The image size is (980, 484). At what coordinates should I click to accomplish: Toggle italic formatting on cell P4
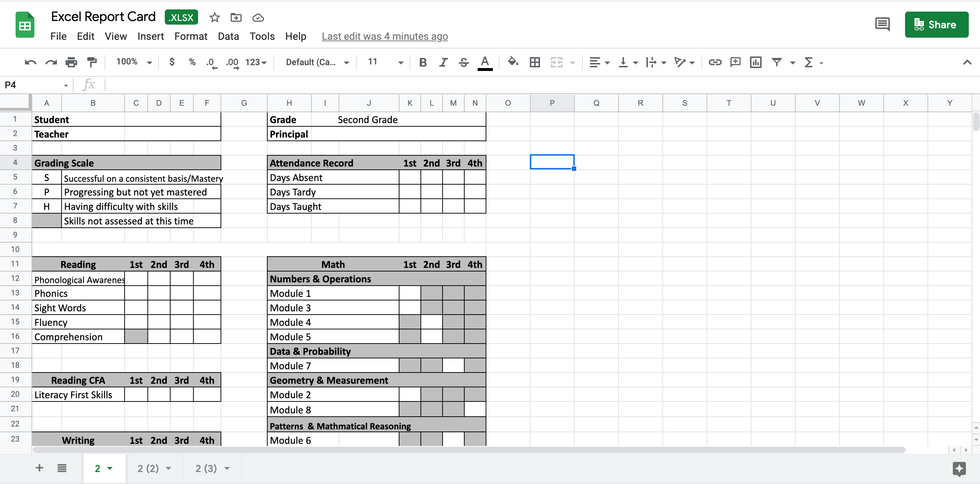coord(443,62)
